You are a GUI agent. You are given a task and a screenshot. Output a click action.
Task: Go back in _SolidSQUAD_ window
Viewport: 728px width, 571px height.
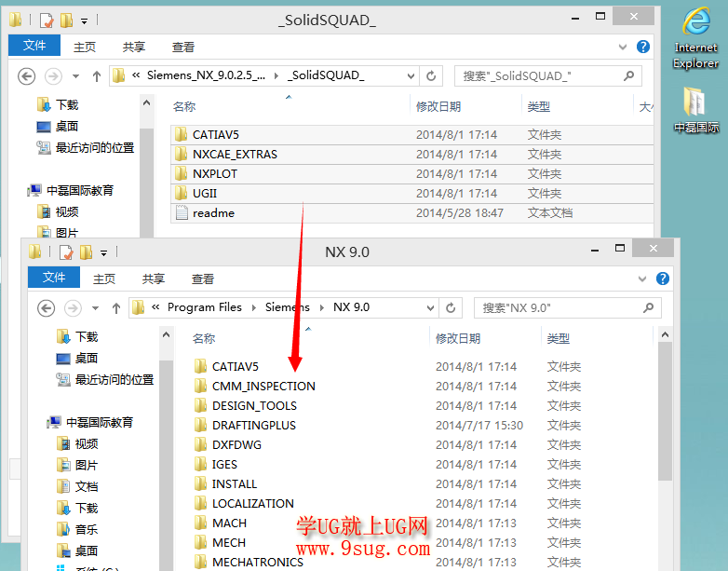[26, 75]
